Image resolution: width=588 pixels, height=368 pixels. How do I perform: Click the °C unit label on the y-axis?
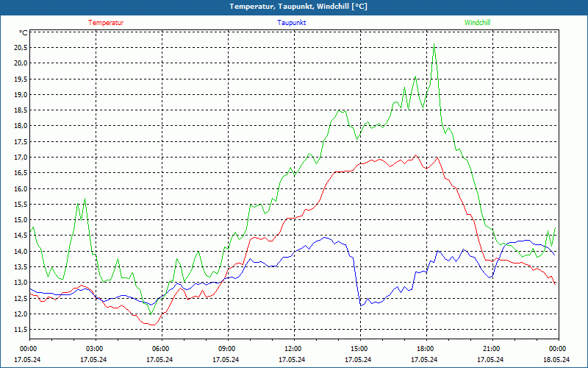(x=24, y=32)
